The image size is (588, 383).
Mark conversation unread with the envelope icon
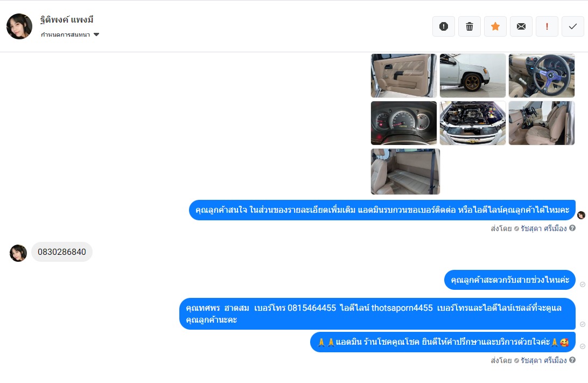521,26
